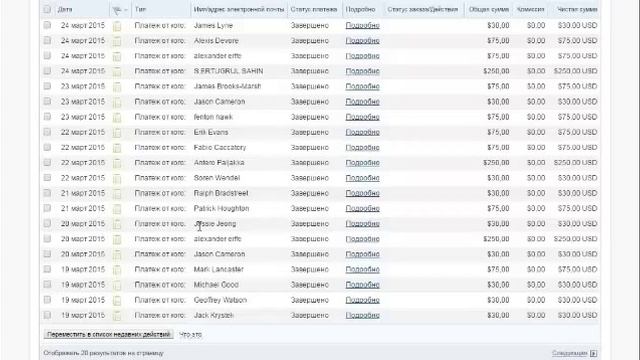Click note icon in Soren Wendel row
The image size is (640, 360).
pos(117,178)
